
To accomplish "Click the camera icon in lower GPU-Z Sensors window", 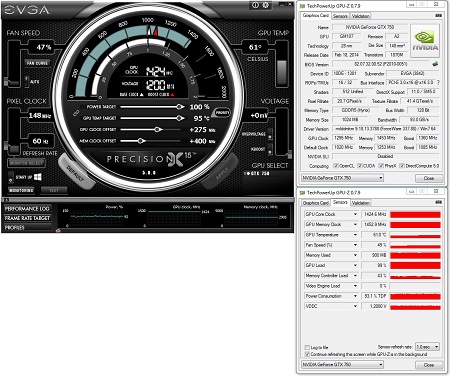I will pyautogui.click(x=439, y=202).
